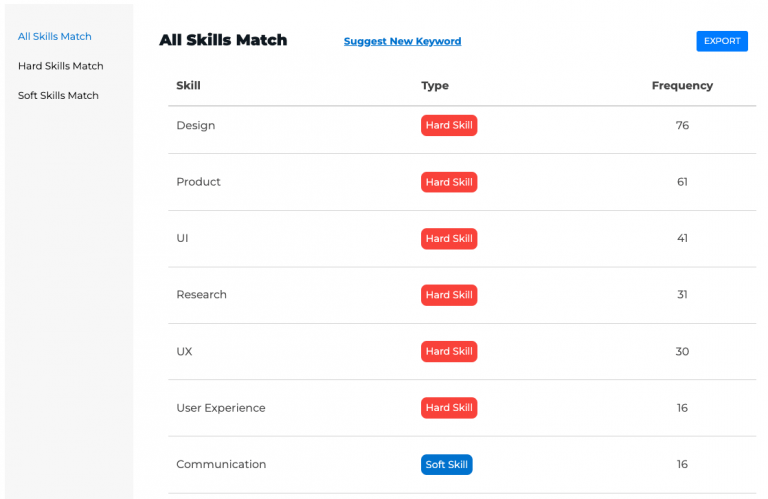Click the Suggest New Keyword link
Screen dimensions: 768x499
pos(402,42)
